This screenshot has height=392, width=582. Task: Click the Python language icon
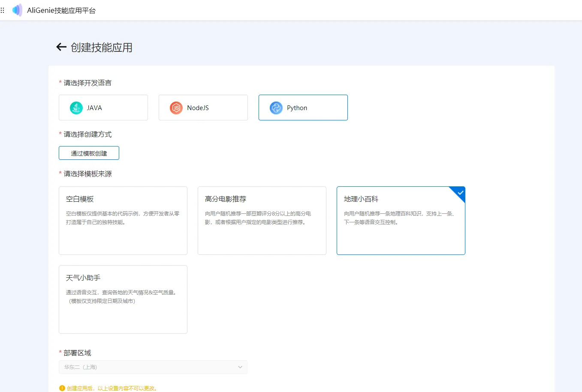[x=276, y=108]
